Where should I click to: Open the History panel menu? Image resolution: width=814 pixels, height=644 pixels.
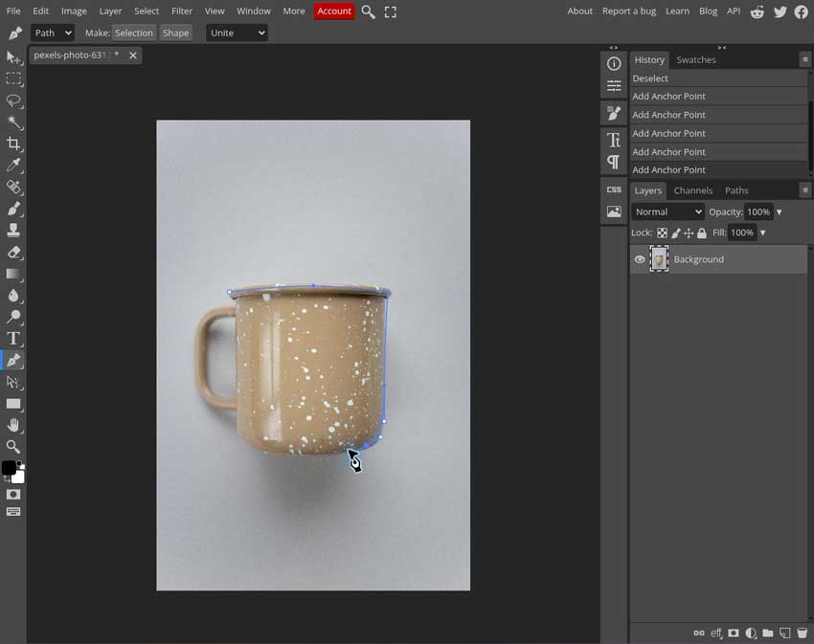[x=805, y=59]
